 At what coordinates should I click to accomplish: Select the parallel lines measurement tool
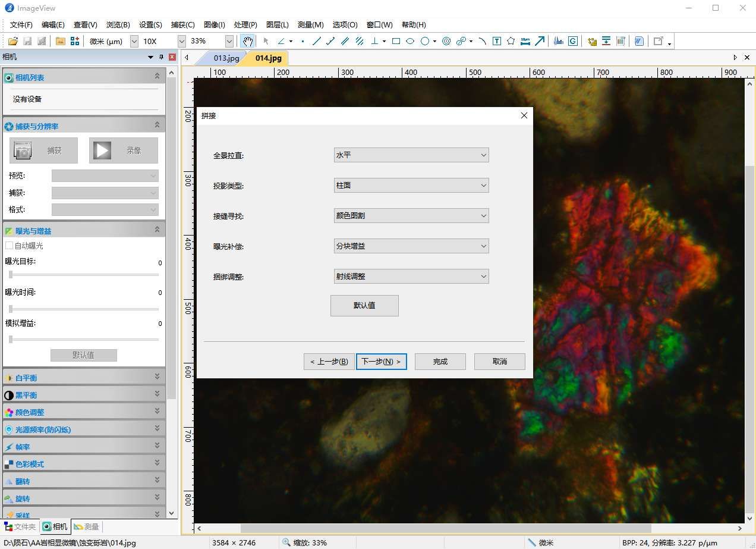[345, 41]
